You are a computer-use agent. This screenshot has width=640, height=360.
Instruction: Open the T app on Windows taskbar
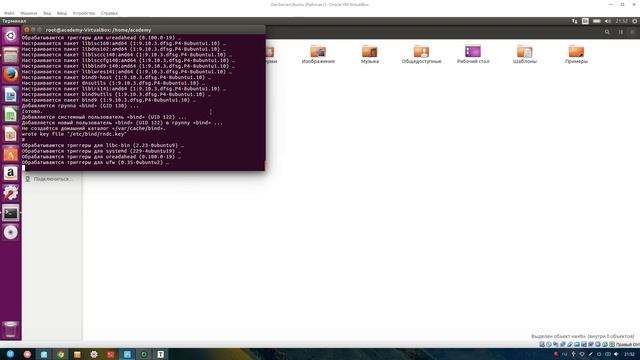tap(160, 354)
